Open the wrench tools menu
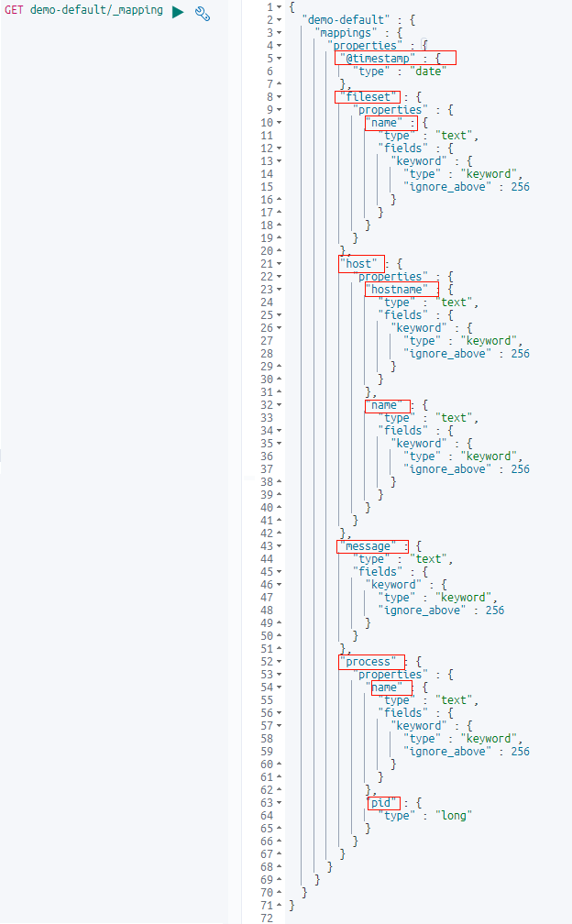 [202, 13]
